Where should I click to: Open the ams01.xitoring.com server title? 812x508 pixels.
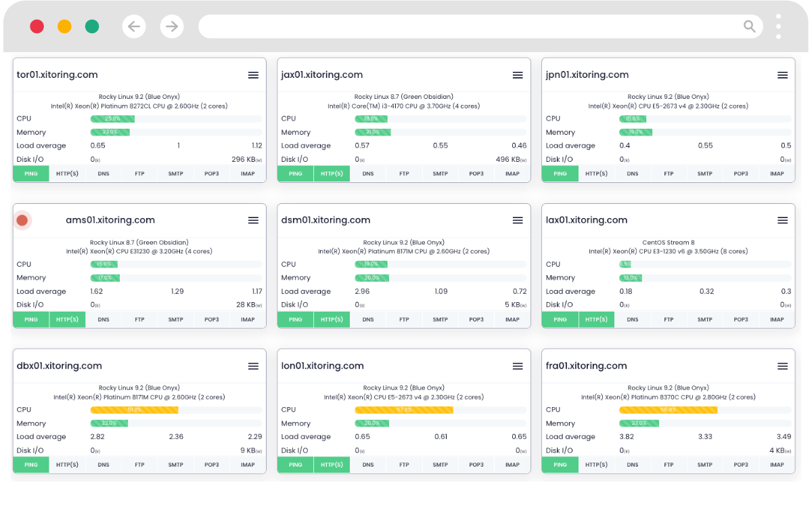click(110, 220)
